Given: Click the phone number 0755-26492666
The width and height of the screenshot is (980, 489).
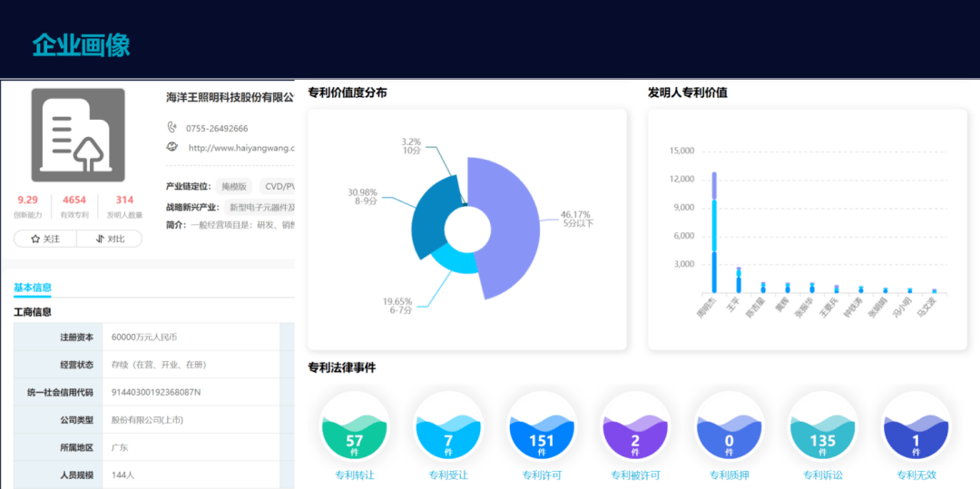Looking at the screenshot, I should click(x=217, y=129).
